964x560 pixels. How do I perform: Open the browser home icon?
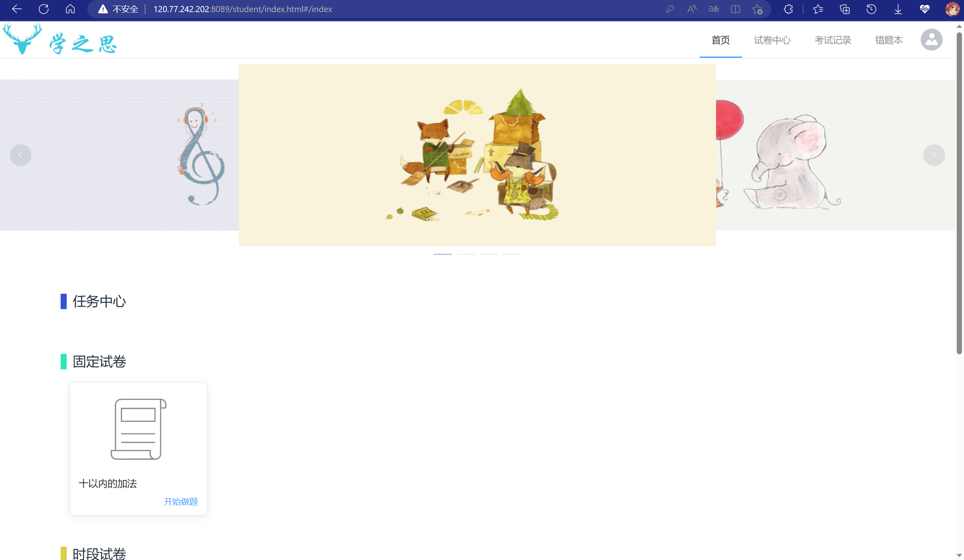tap(70, 9)
